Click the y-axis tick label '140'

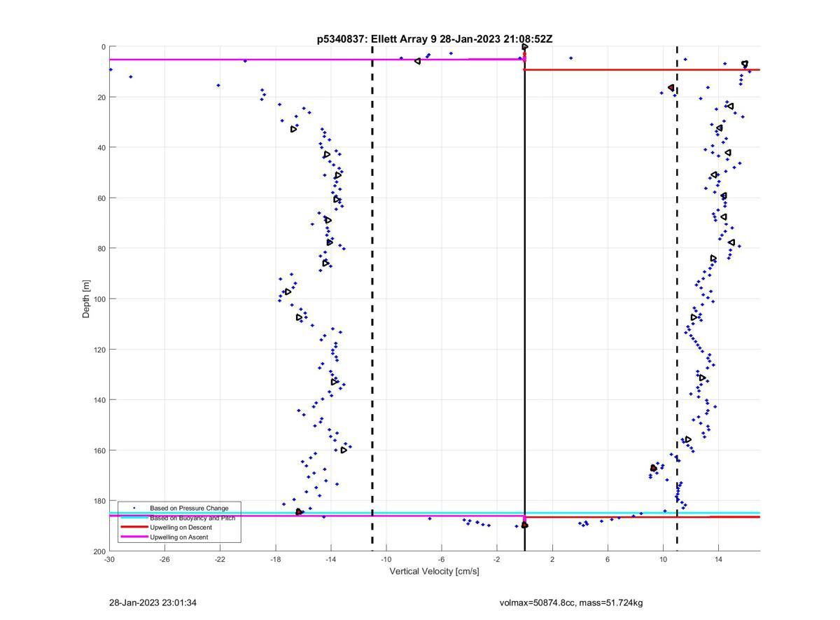tap(99, 400)
